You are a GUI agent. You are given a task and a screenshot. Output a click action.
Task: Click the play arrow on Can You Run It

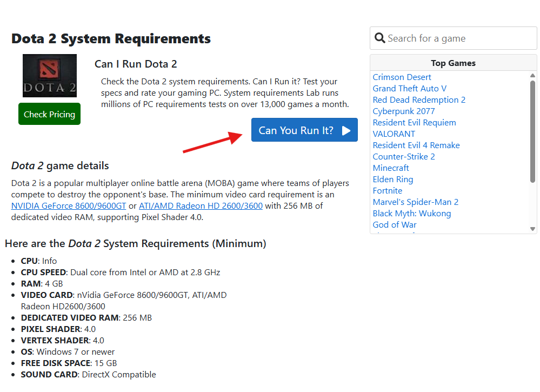(x=346, y=130)
